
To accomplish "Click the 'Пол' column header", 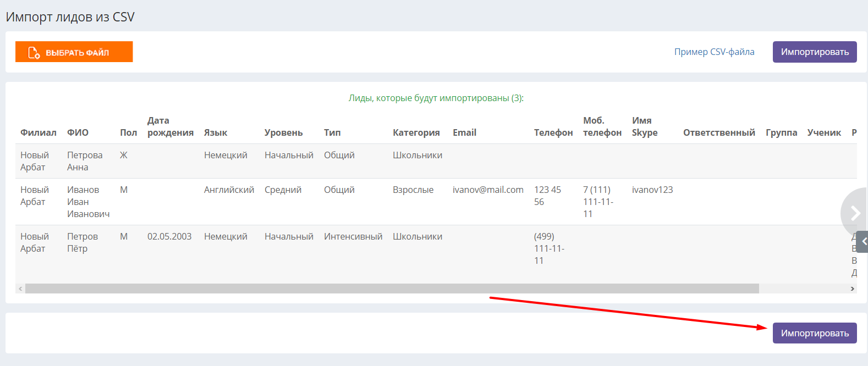I will click(x=128, y=132).
